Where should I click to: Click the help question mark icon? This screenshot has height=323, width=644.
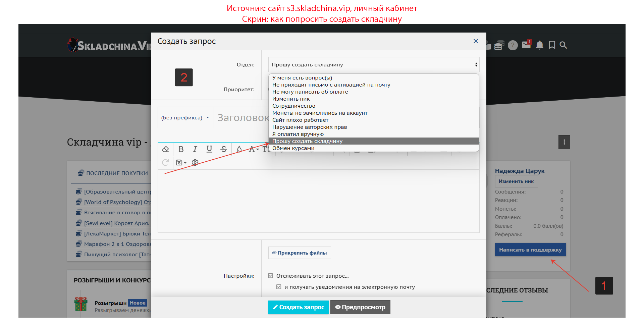tap(513, 45)
